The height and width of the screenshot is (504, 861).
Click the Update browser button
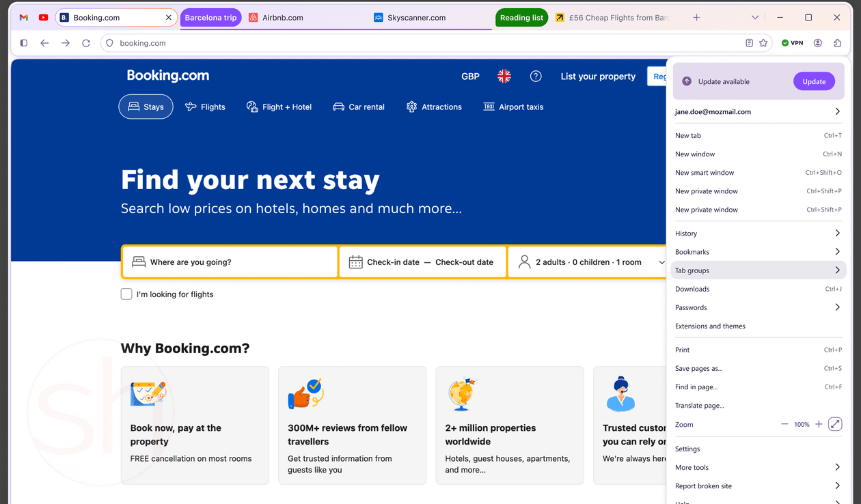coord(814,81)
